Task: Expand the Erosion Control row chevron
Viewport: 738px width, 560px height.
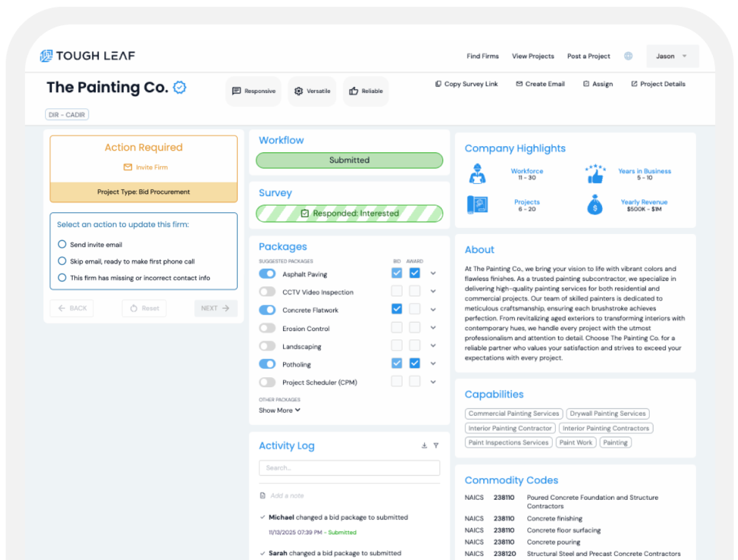Action: coord(433,328)
